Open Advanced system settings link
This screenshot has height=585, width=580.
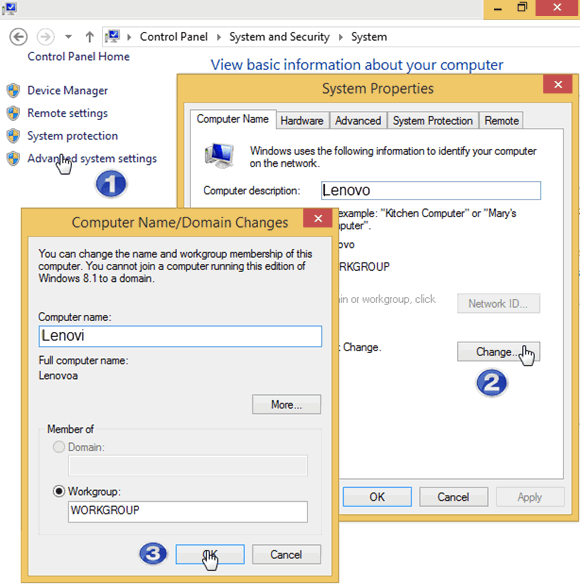[92, 159]
